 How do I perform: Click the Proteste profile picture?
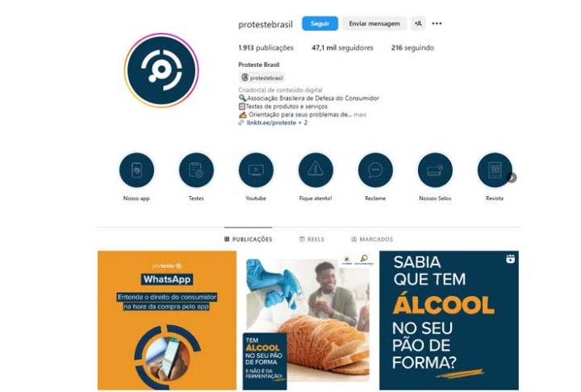(161, 70)
